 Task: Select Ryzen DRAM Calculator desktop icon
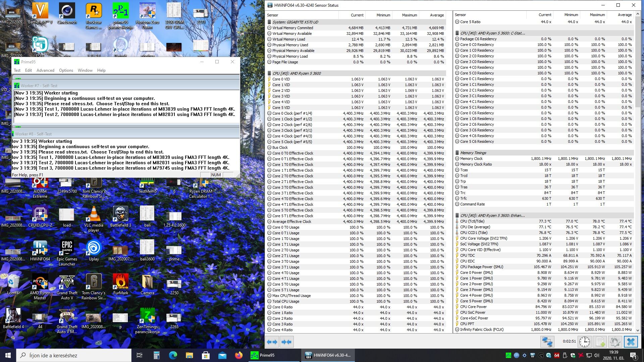click(x=201, y=188)
